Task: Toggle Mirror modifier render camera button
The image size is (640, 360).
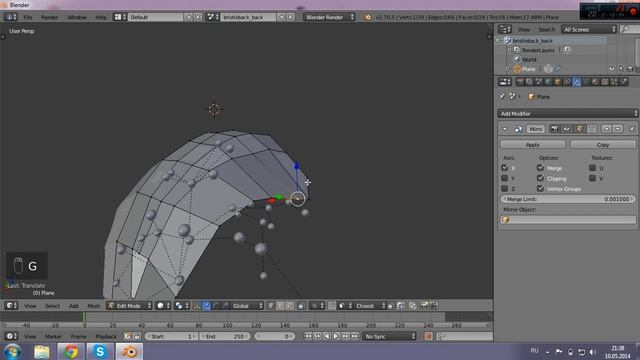Action: click(554, 129)
